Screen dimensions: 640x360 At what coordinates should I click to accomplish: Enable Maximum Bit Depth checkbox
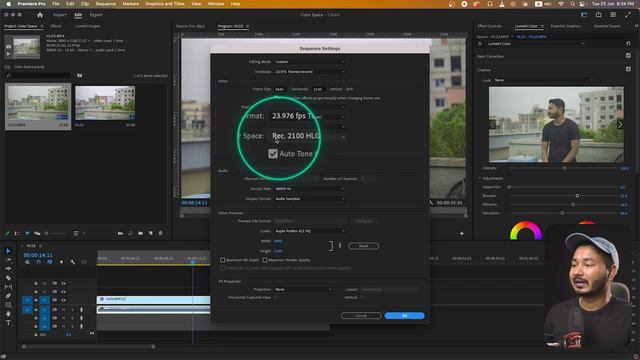(222, 260)
